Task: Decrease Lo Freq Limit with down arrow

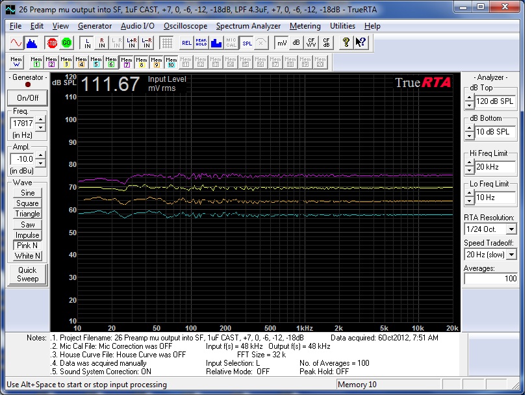Action: [x=469, y=201]
